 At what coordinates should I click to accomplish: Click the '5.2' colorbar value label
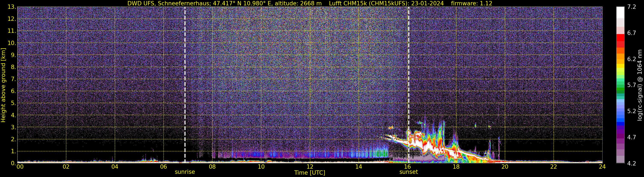click(x=632, y=111)
